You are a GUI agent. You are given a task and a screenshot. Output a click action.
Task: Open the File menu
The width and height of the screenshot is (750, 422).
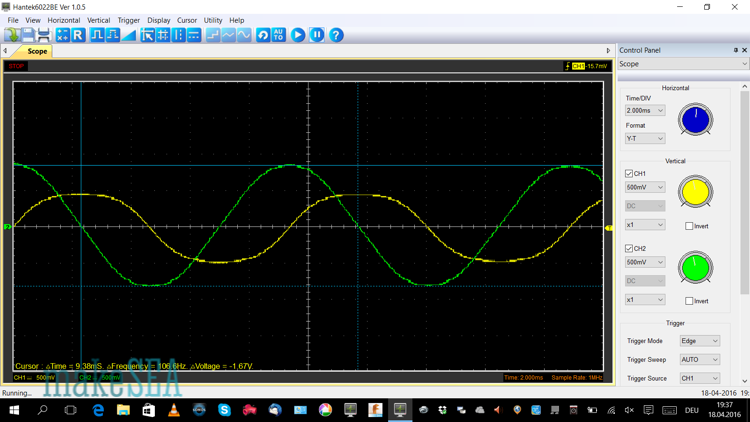coord(13,21)
